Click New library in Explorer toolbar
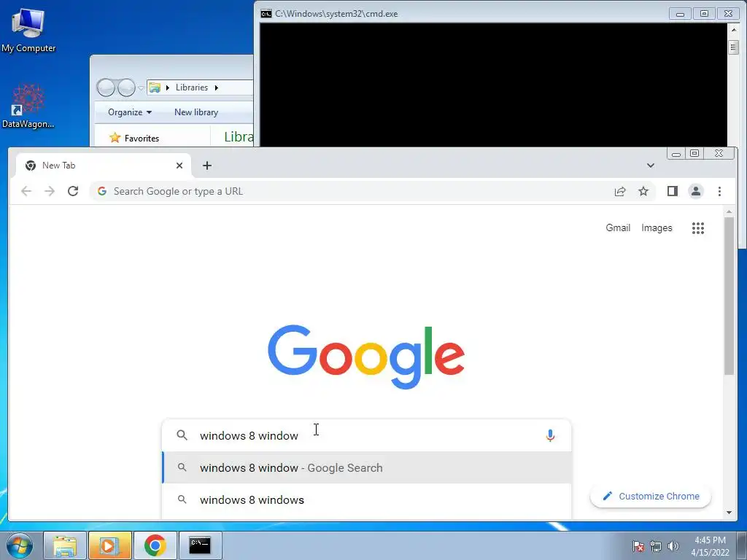747x560 pixels. (196, 112)
